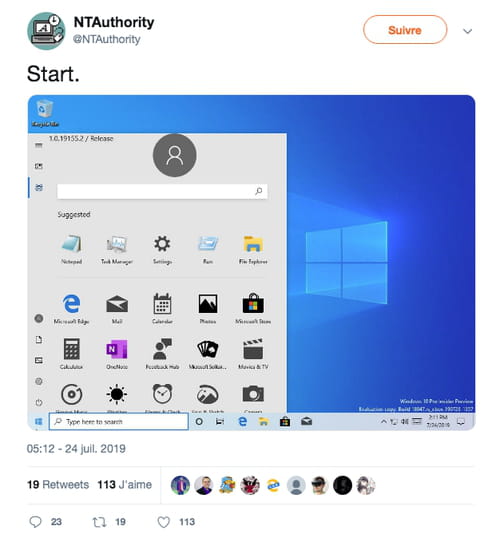500x538 pixels.
Task: Open the Photos app icon
Action: coord(208,308)
